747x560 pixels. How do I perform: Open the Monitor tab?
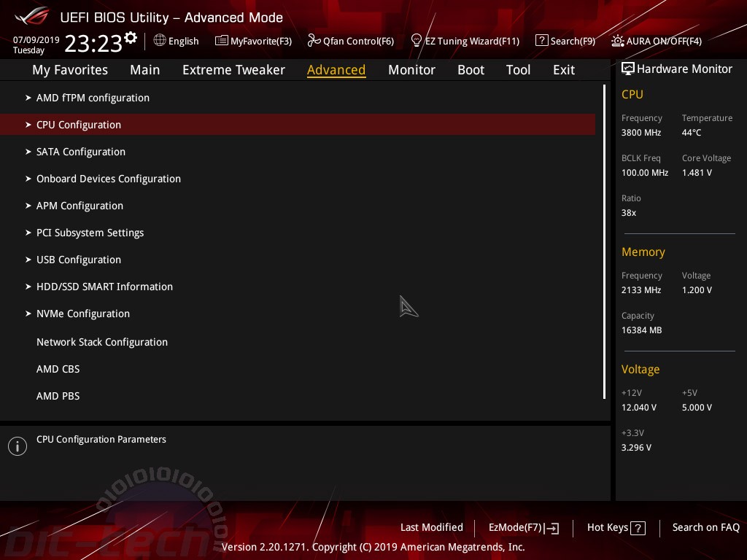[x=411, y=70]
